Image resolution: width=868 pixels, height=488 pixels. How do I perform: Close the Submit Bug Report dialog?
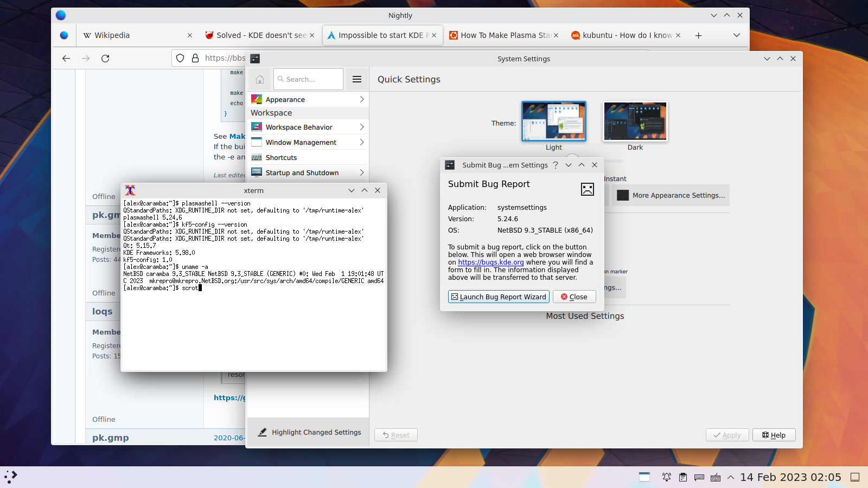tap(574, 297)
